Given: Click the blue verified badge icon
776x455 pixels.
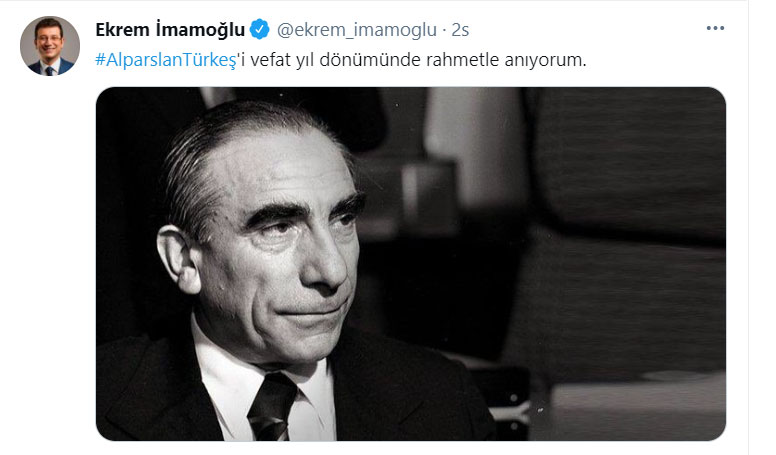Looking at the screenshot, I should coord(259,29).
